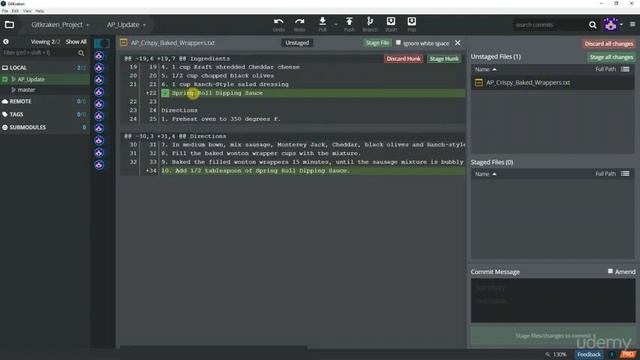The image size is (640, 360).
Task: Open the Pull options dropdown arrow
Action: point(336,25)
